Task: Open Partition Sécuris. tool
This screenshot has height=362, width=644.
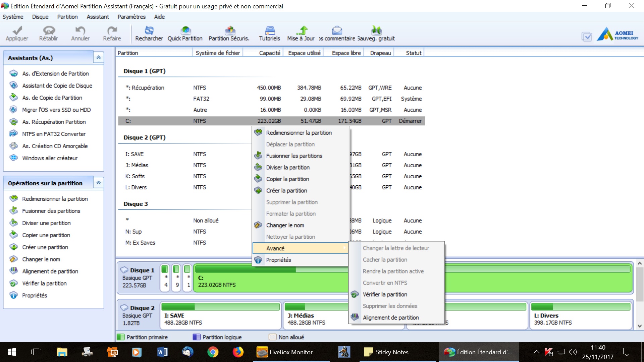Action: click(229, 34)
